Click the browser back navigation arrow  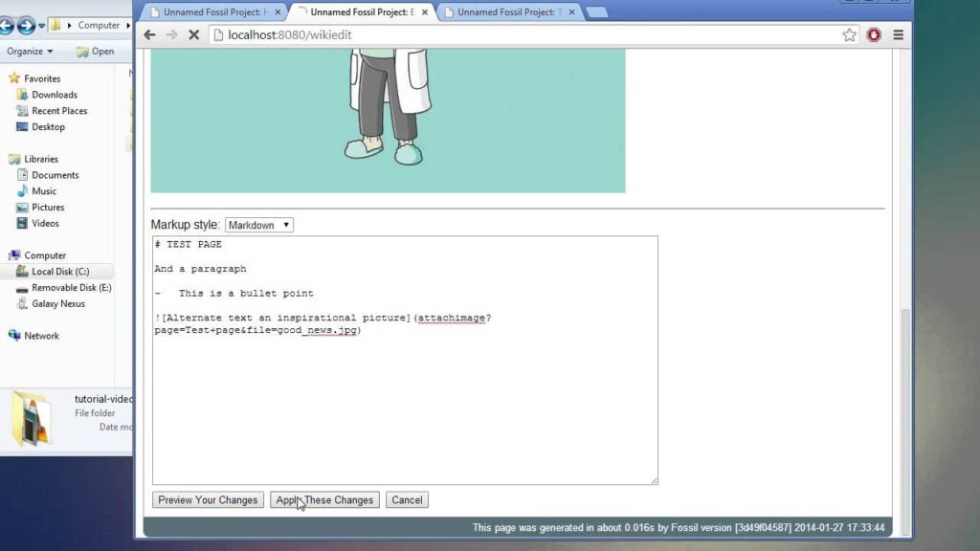(x=149, y=34)
